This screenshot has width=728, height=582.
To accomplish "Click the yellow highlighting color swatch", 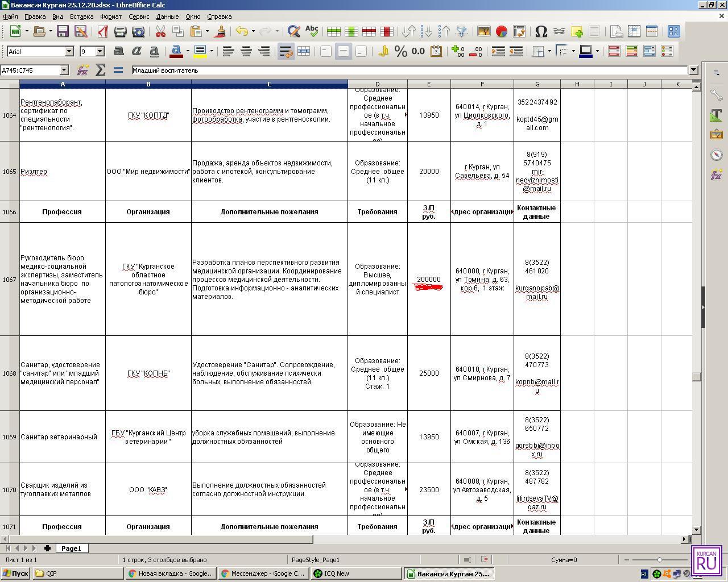I will pyautogui.click(x=200, y=51).
